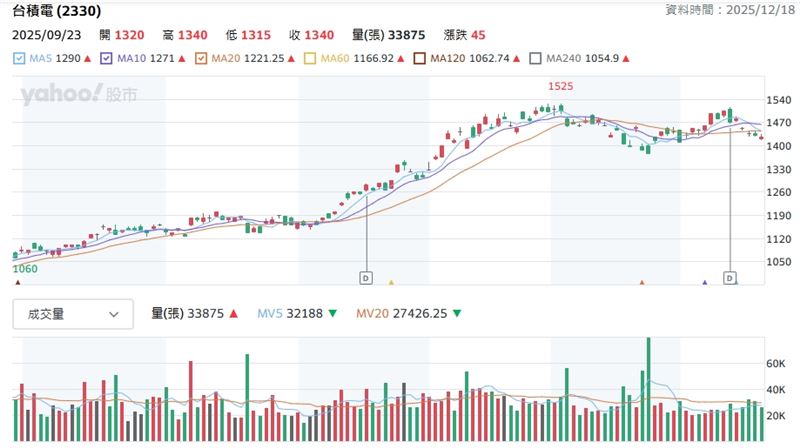Click the right D dividend marker

[730, 277]
